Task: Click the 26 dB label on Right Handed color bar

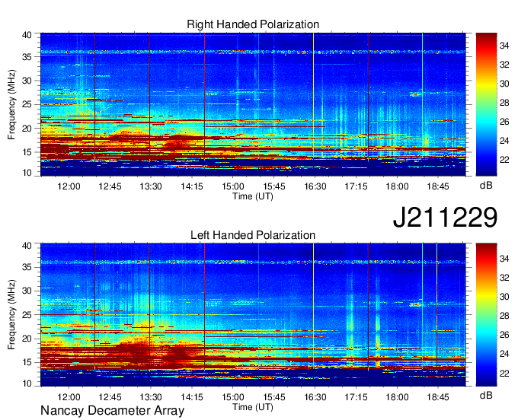Action: pos(504,122)
